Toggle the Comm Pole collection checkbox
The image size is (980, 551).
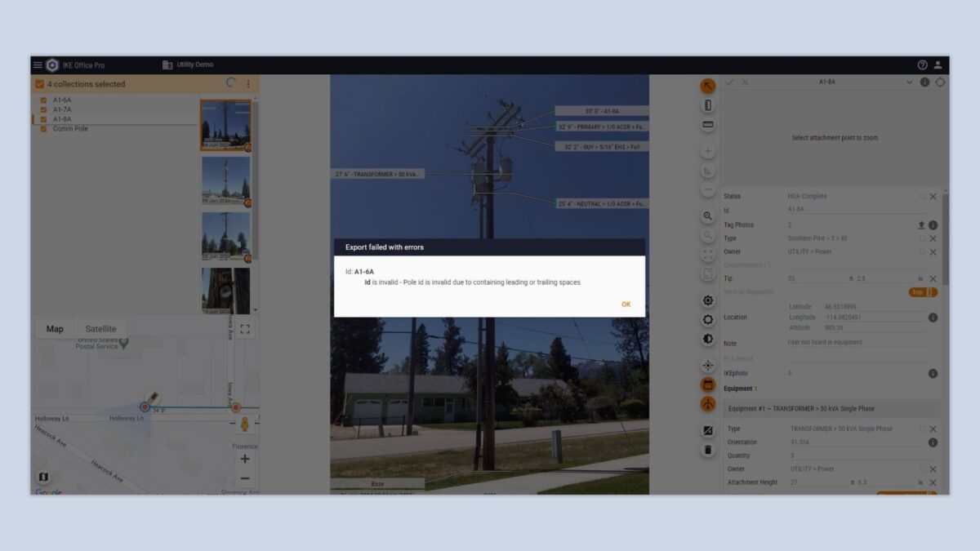[43, 129]
